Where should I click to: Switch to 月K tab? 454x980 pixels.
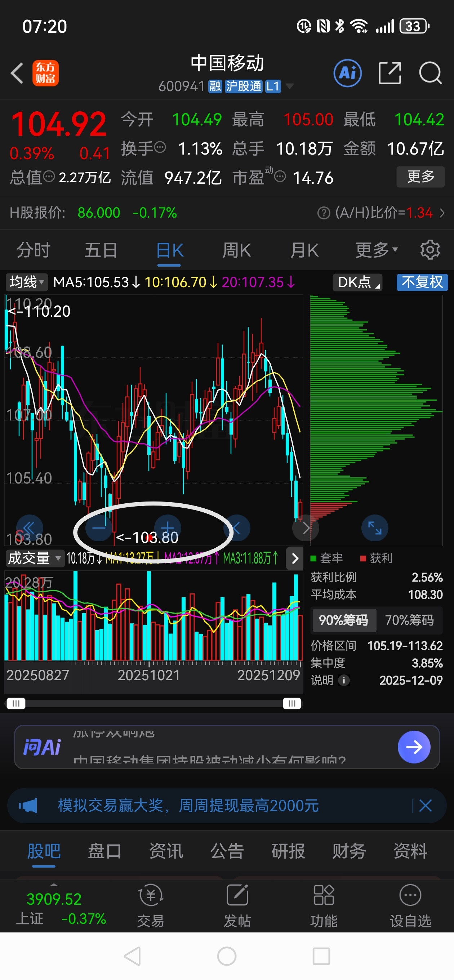(x=304, y=250)
